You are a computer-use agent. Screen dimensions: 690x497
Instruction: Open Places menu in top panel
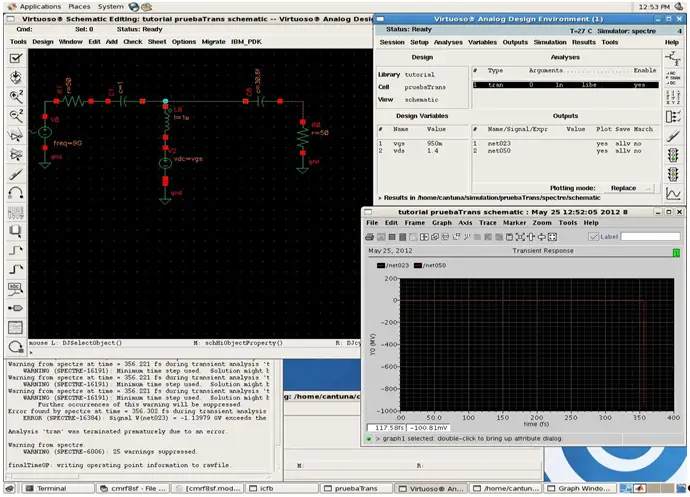tap(79, 7)
